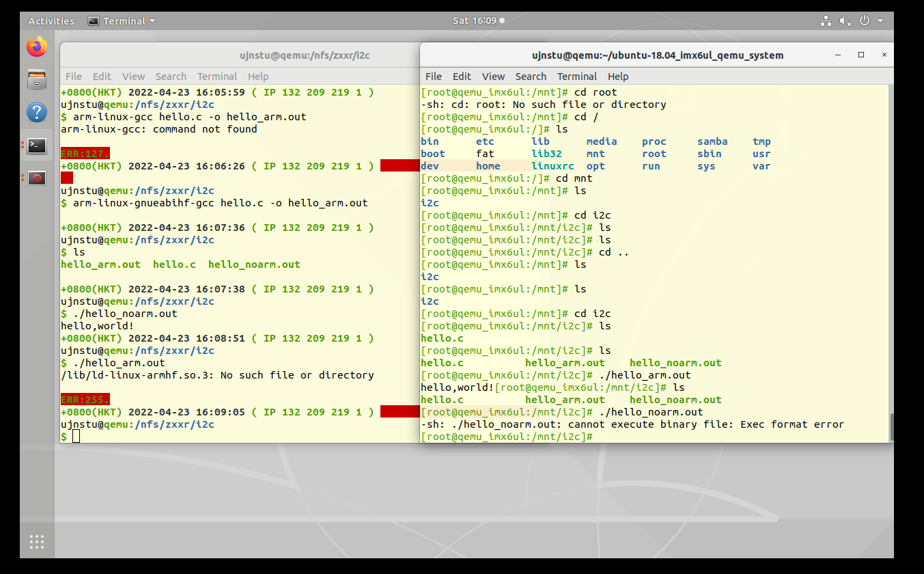Open File menu in the i2c terminal window
The height and width of the screenshot is (574, 924).
pyautogui.click(x=74, y=77)
